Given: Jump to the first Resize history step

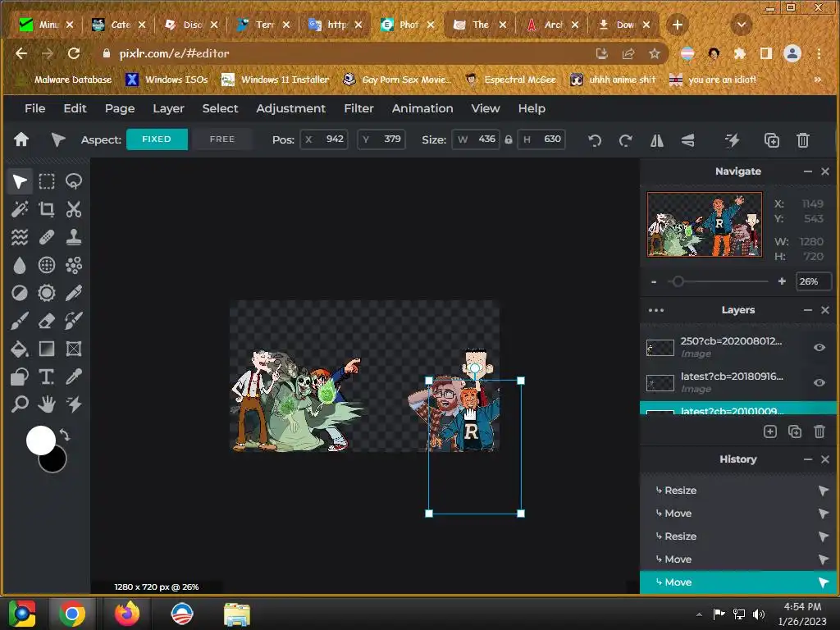Looking at the screenshot, I should [681, 491].
